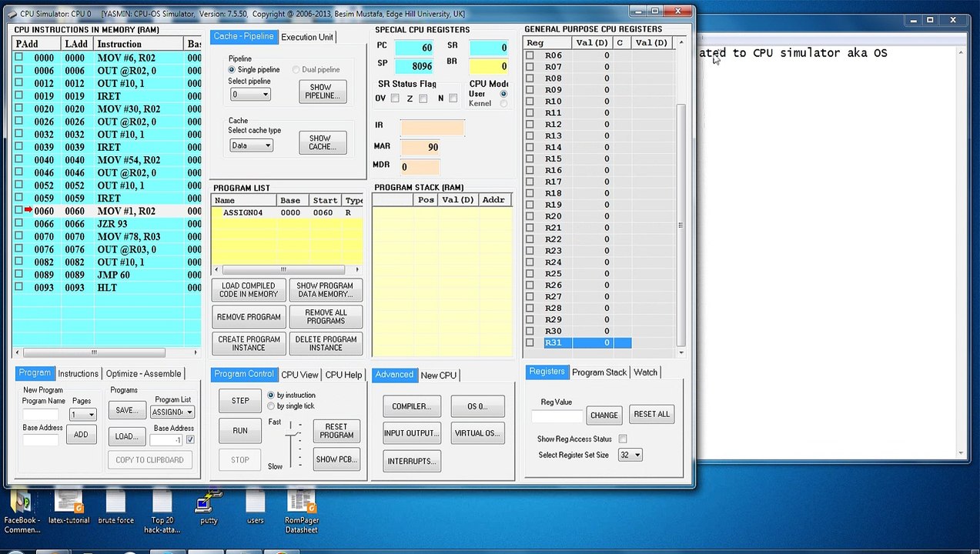Open the Select cache type dropdown
This screenshot has height=554, width=980.
(251, 145)
